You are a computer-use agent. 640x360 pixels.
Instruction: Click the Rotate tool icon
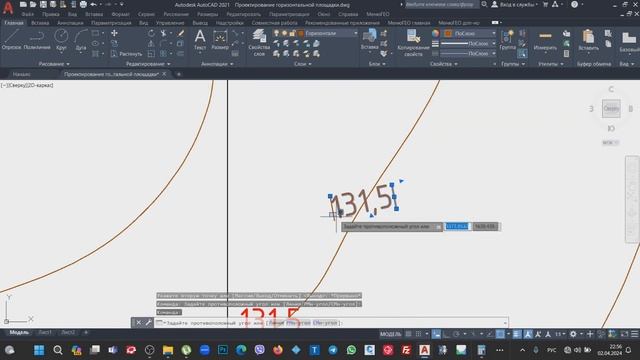coord(151,33)
